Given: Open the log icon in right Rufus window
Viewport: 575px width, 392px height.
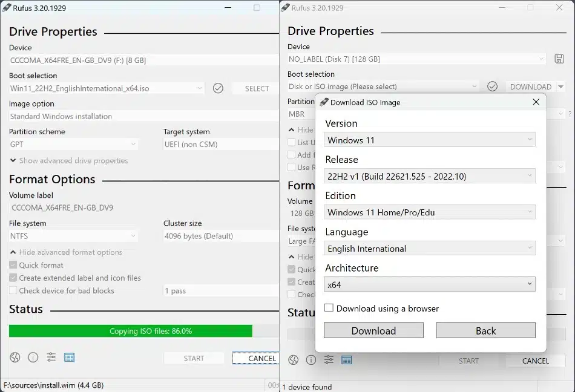Looking at the screenshot, I should point(347,360).
